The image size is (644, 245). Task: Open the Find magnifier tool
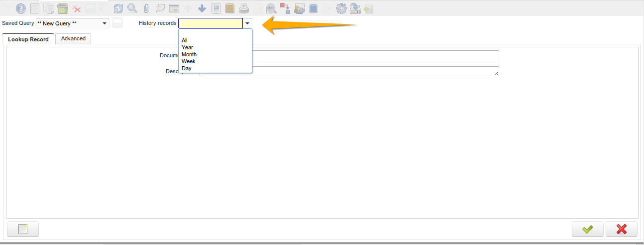(132, 8)
